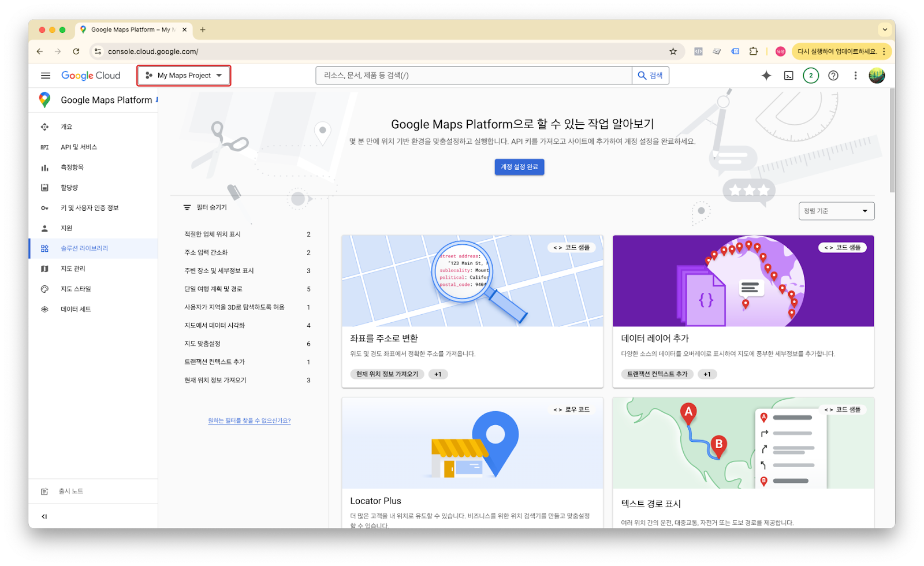Collapse the sidebar with the chevron icon
Screen dimensions: 924x566
click(44, 516)
